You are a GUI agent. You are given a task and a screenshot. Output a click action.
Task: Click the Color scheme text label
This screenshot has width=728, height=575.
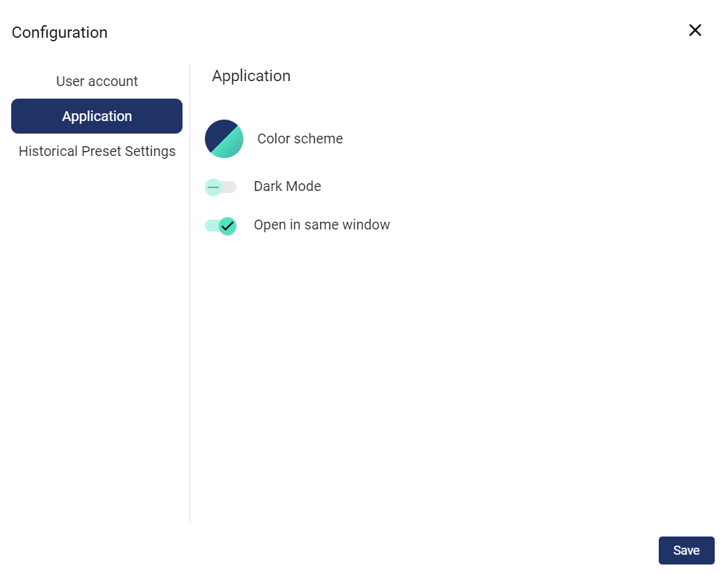(300, 139)
